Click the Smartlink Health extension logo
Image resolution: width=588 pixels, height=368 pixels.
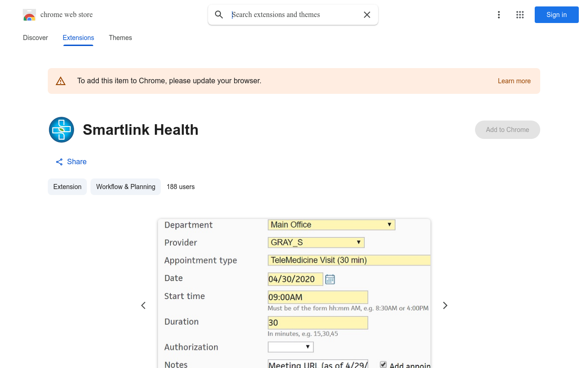(62, 130)
